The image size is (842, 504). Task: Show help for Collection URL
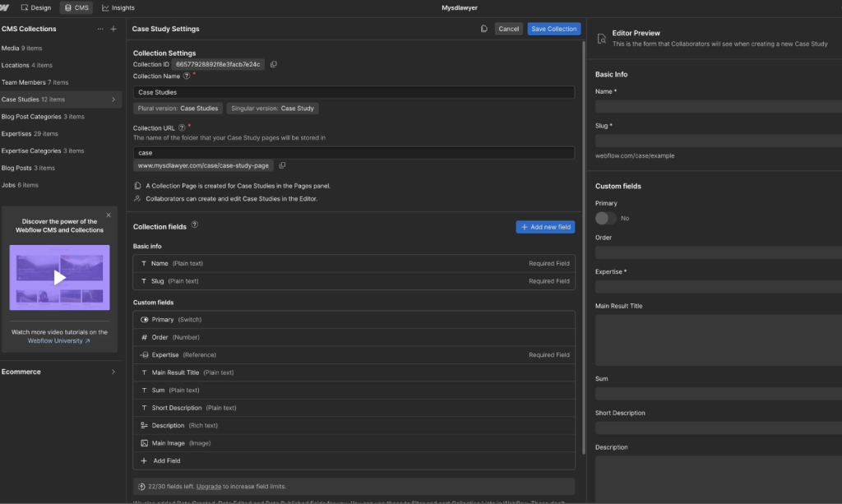pos(182,127)
